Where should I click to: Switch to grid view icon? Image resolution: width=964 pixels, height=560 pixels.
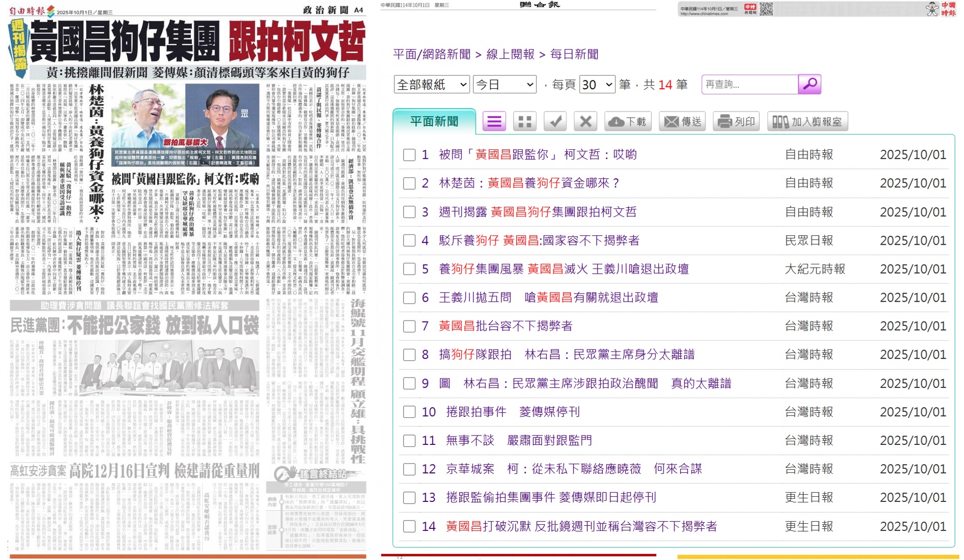[x=525, y=121]
